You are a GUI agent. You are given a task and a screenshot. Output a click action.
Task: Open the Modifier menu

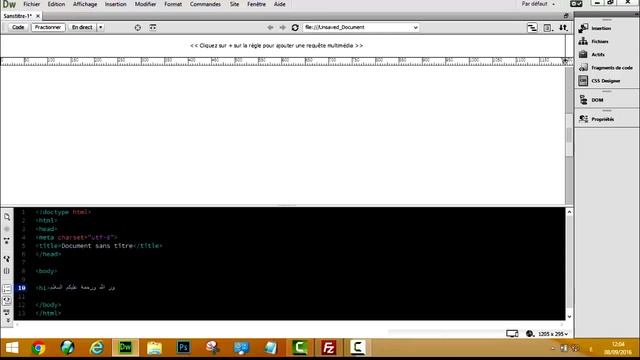(x=145, y=4)
